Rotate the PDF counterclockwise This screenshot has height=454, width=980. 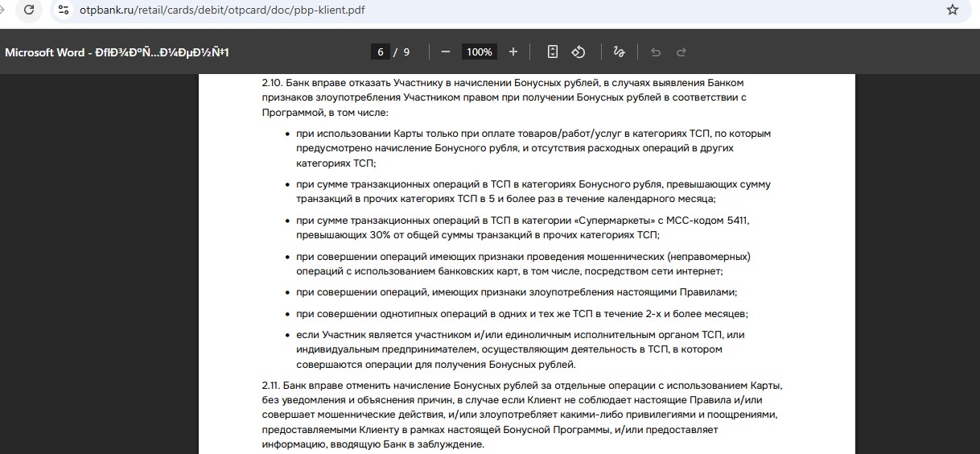click(x=578, y=52)
